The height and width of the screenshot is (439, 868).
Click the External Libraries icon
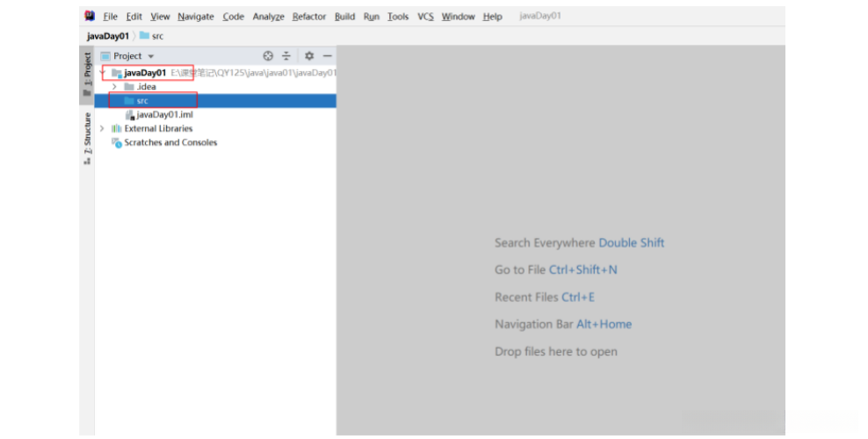[116, 128]
